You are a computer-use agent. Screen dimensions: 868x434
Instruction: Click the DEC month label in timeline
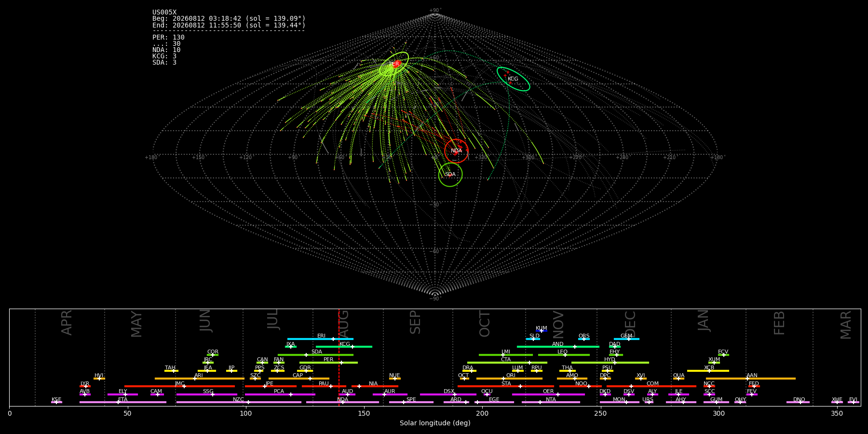(x=630, y=324)
